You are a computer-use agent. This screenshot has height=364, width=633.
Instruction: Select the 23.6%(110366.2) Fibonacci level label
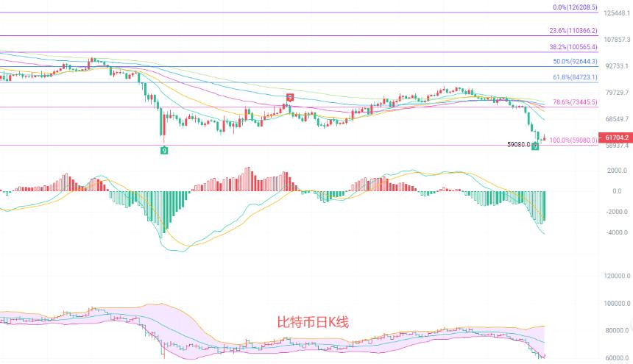pos(573,31)
